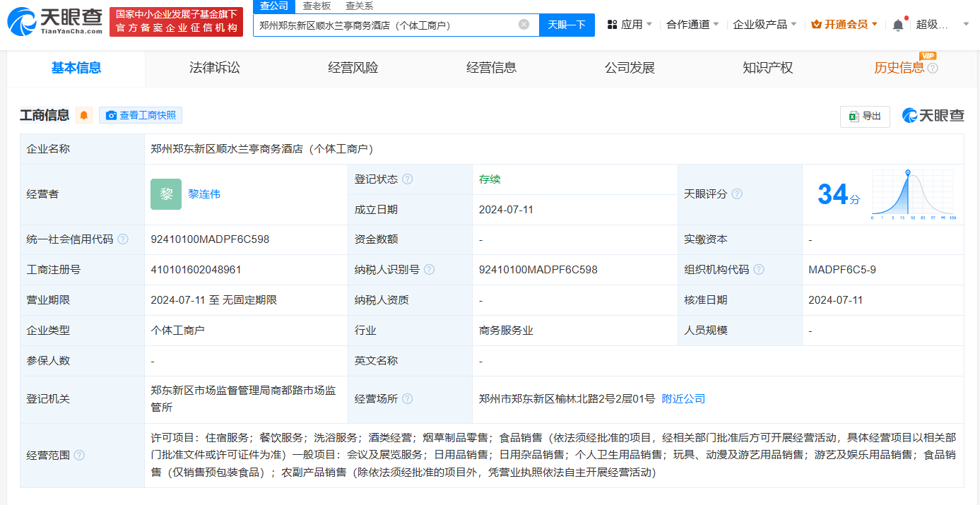Click the orange alert bell beside 工商信息
This screenshot has width=980, height=505.
pos(84,115)
